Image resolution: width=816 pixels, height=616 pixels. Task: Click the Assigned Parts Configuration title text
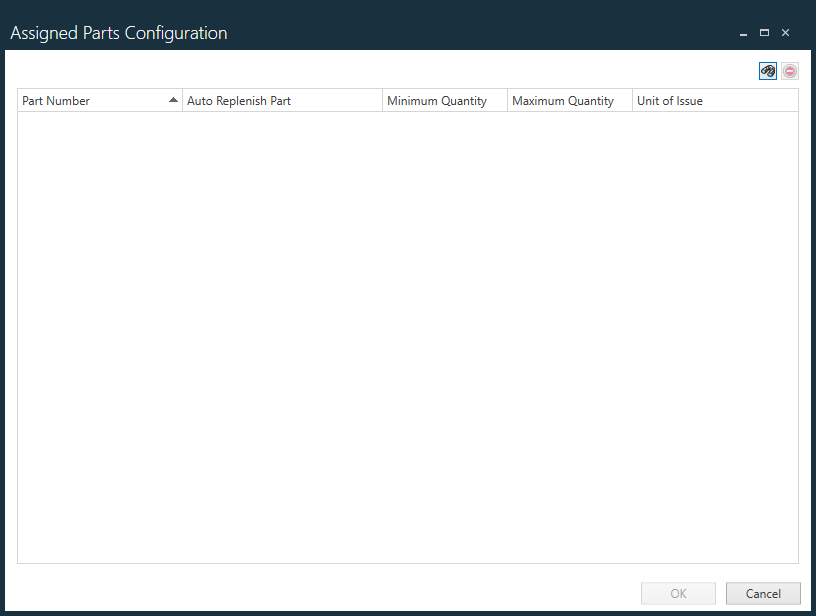tap(118, 32)
